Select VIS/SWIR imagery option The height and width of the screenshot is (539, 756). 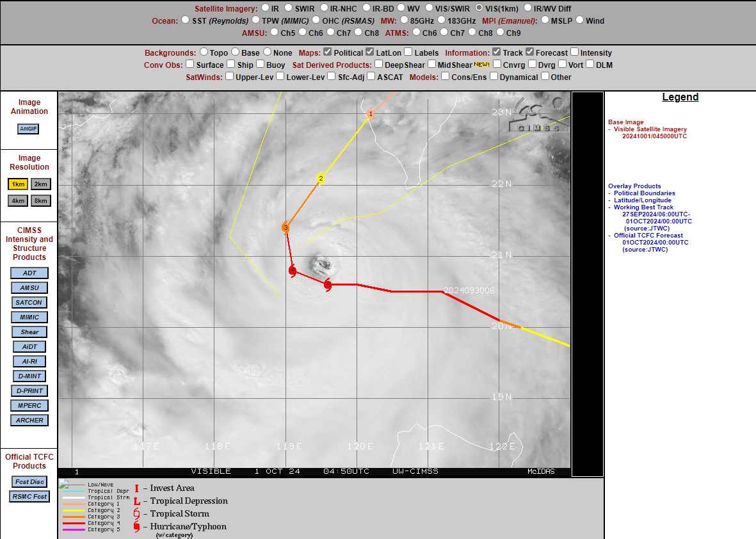429,8
